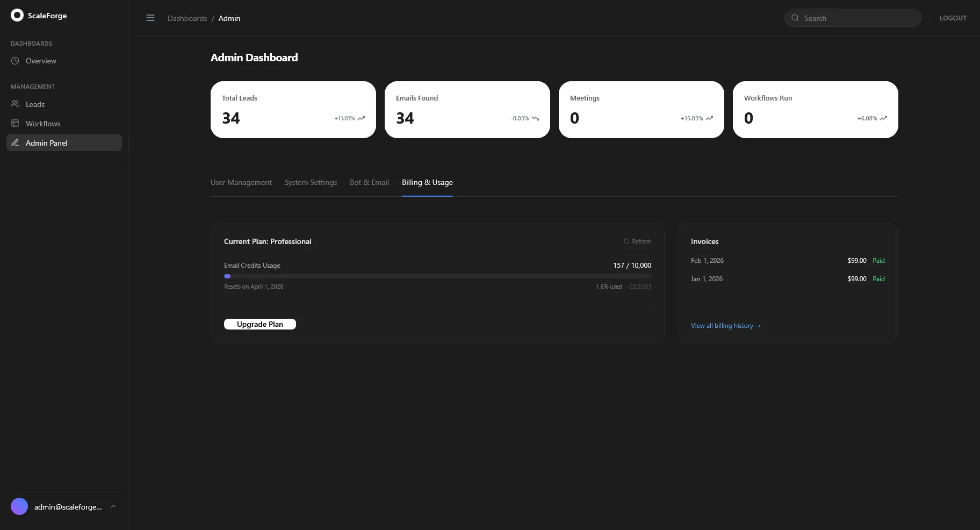Click the '1.6% used' text

609,287
